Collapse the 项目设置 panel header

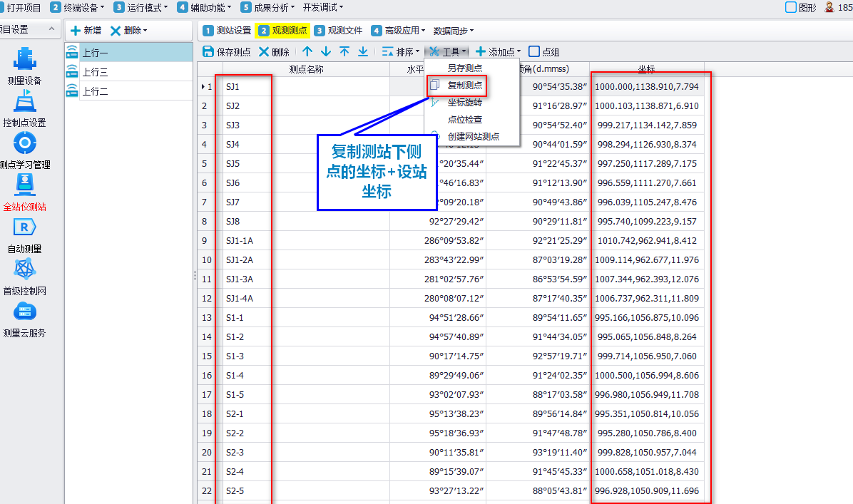pos(51,29)
